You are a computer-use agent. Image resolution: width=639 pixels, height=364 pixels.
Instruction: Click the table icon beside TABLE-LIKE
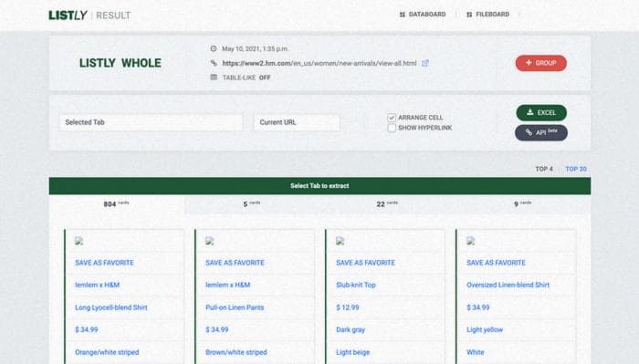tap(214, 78)
